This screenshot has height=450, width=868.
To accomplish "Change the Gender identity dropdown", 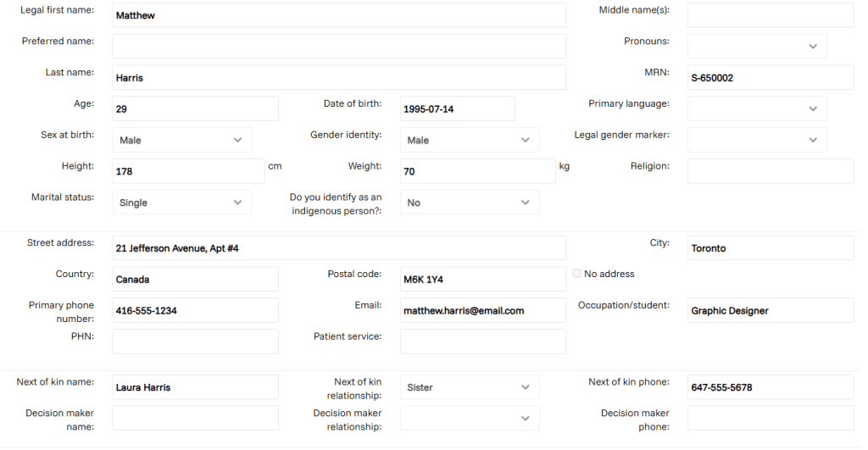I will [x=469, y=141].
